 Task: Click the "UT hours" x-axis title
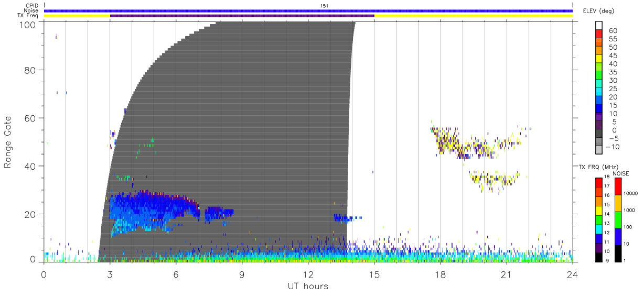click(308, 287)
